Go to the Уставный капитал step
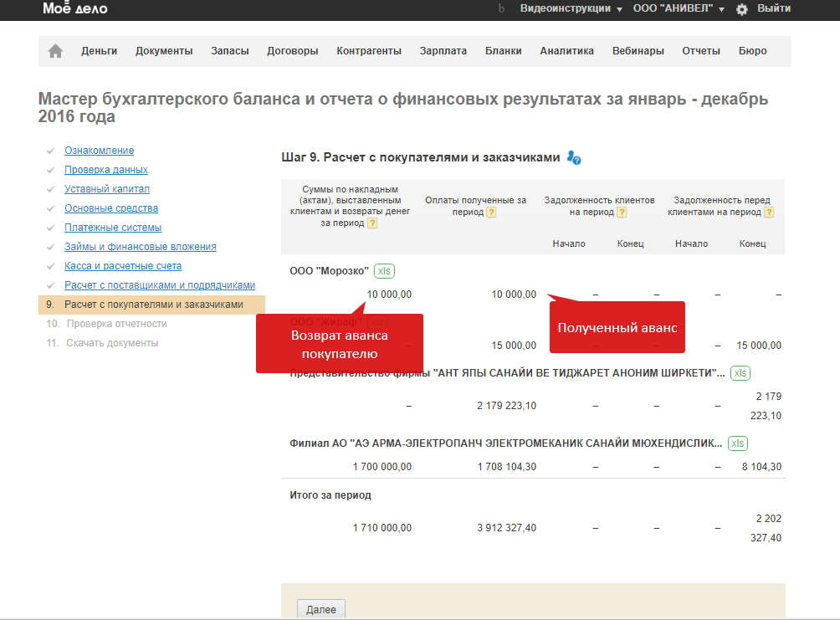 (107, 189)
